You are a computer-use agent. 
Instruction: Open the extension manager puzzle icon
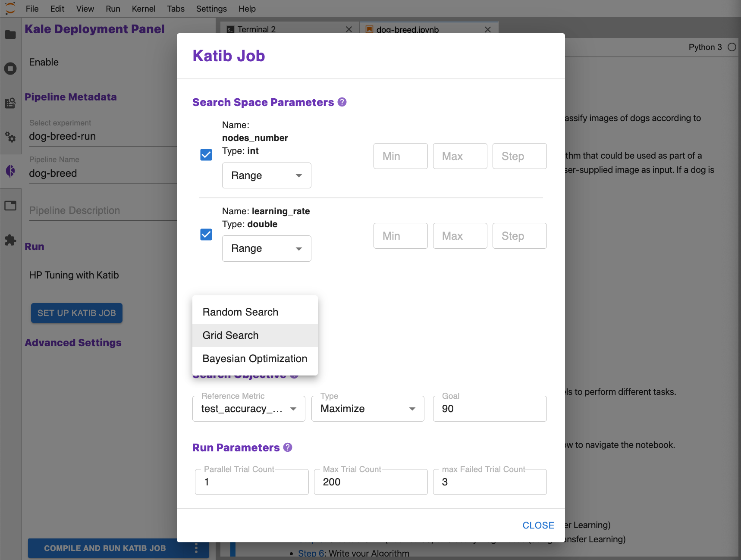[x=10, y=240]
